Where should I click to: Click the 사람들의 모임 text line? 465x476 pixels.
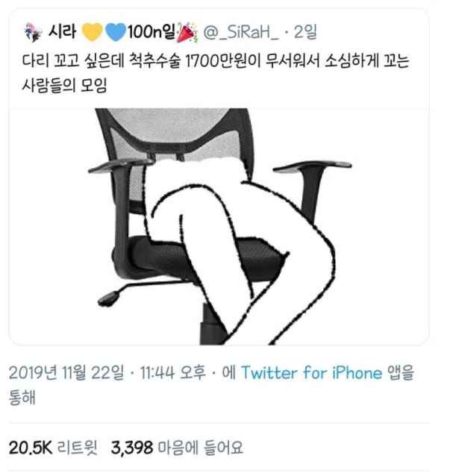pyautogui.click(x=64, y=85)
